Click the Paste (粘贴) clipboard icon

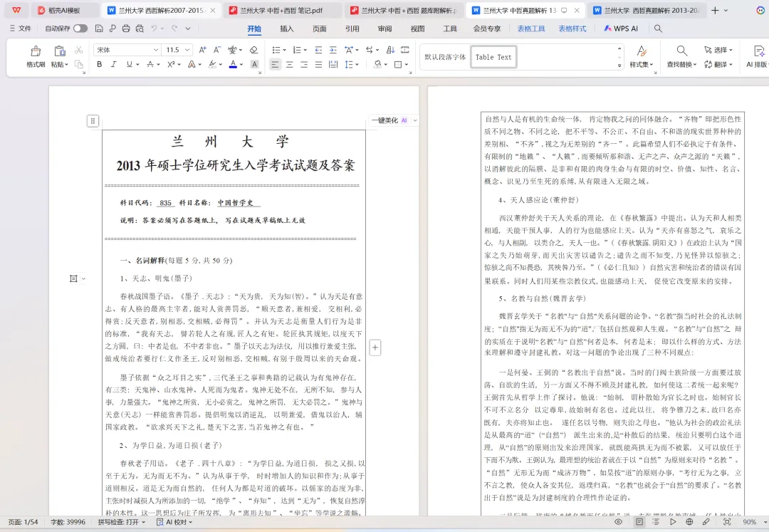(59, 51)
